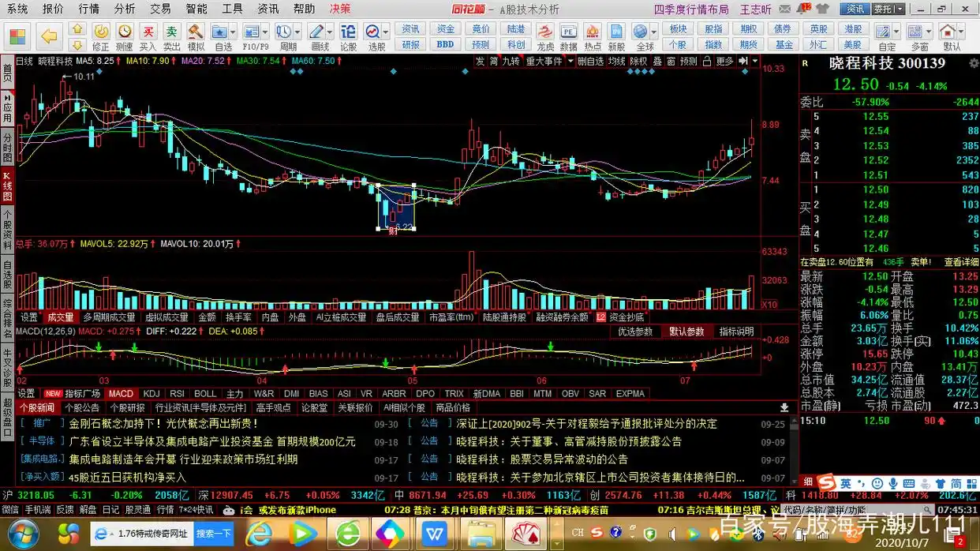Click the yellow back arrow icon
Screen dimensions: 980x551
pyautogui.click(x=49, y=36)
